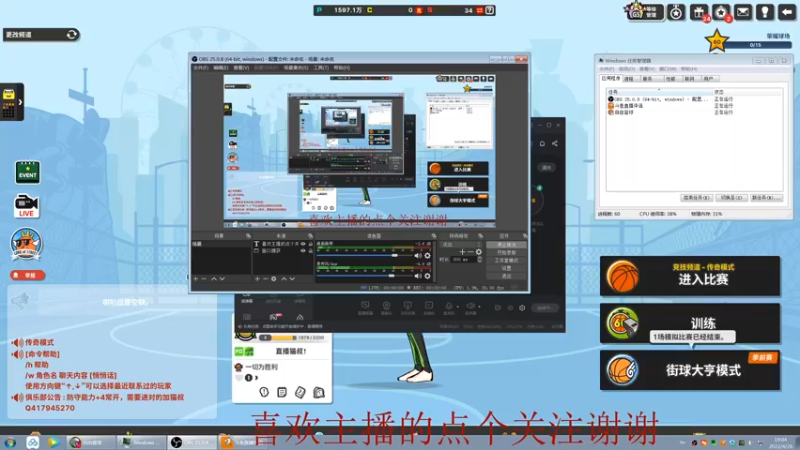This screenshot has width=800, height=450.
Task: Open OBS Edit menu
Action: click(220, 67)
